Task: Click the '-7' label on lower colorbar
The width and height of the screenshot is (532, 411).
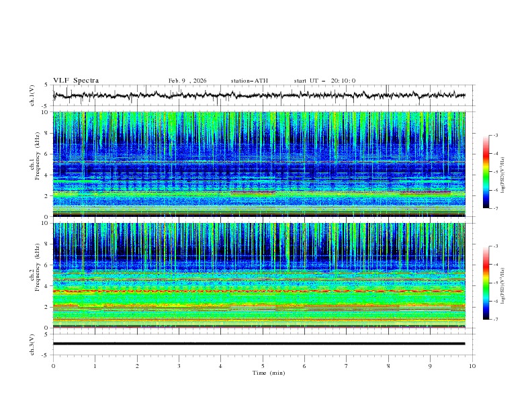Action: click(495, 319)
